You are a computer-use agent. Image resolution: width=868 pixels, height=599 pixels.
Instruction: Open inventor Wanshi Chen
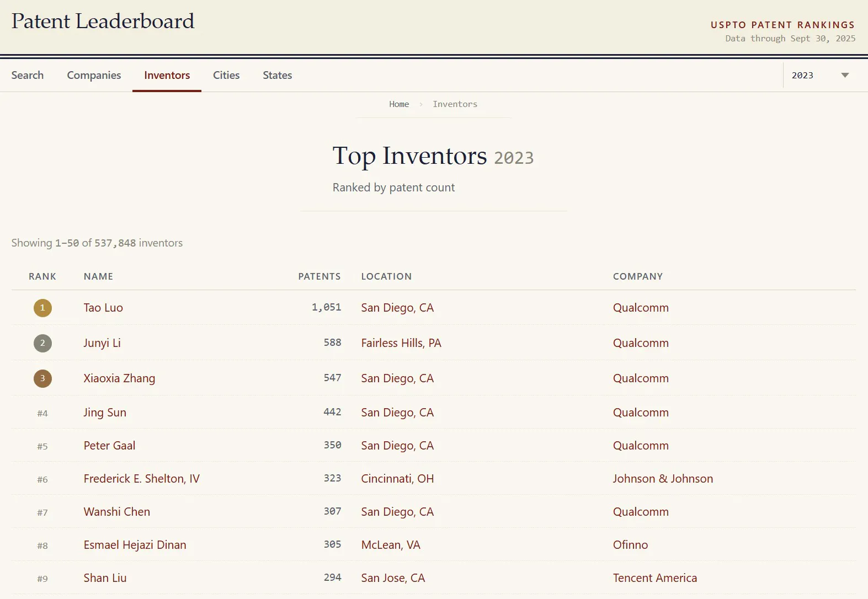point(117,512)
